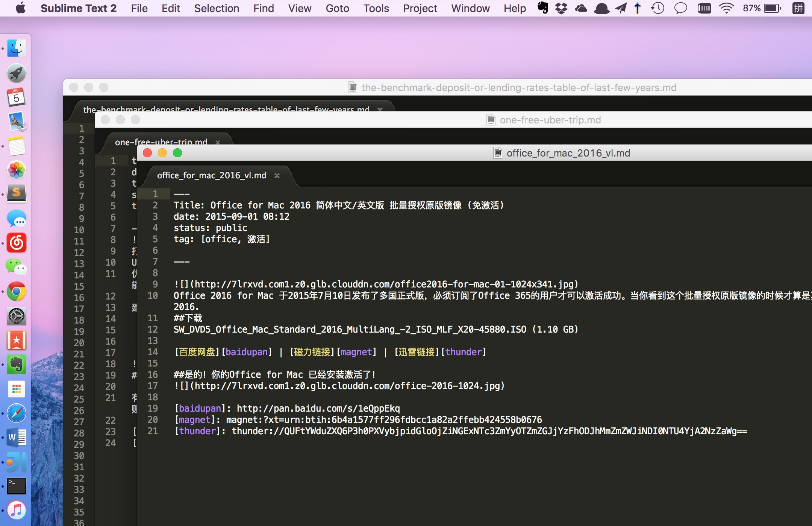Click 'tag: [office, 激活]' line
This screenshot has width=812, height=526.
[x=222, y=239]
